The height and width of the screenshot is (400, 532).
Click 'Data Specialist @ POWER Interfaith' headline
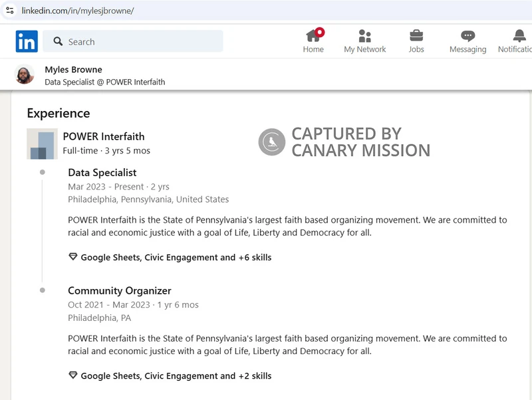[x=105, y=82]
